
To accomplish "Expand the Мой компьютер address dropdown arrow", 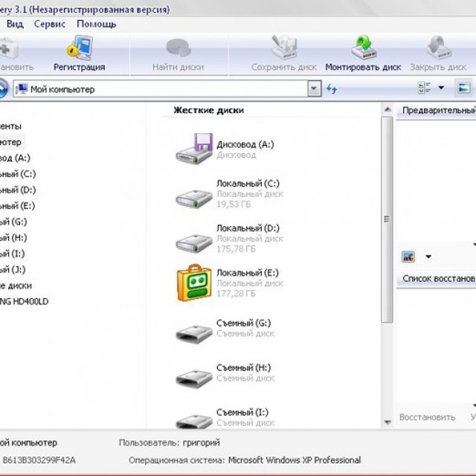I will tap(314, 89).
